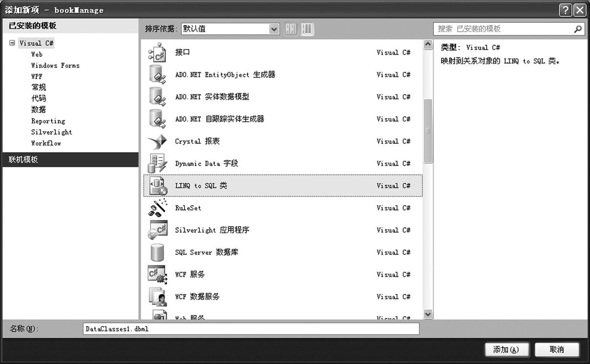The height and width of the screenshot is (364, 590).
Task: Select the Dynamic Data 字段 icon
Action: click(157, 163)
